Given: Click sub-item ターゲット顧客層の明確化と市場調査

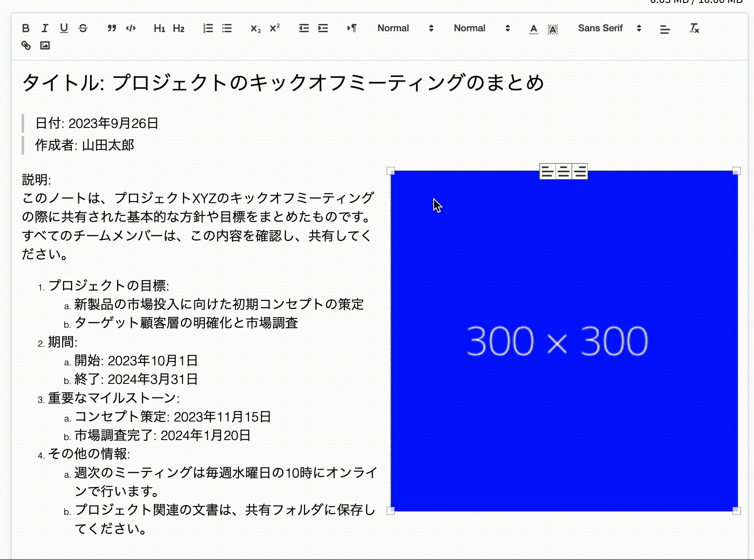Looking at the screenshot, I should pyautogui.click(x=186, y=323).
